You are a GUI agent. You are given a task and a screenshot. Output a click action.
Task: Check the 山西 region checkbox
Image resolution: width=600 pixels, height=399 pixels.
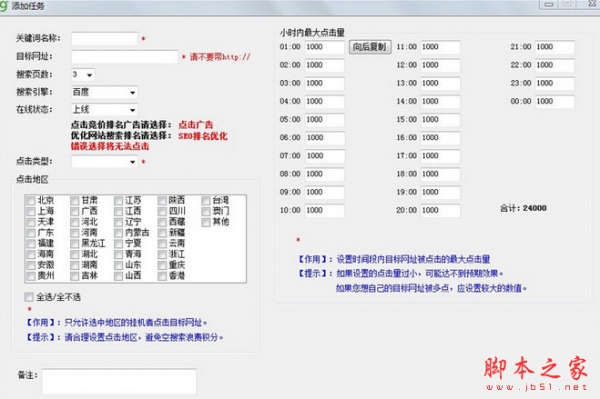(x=119, y=275)
